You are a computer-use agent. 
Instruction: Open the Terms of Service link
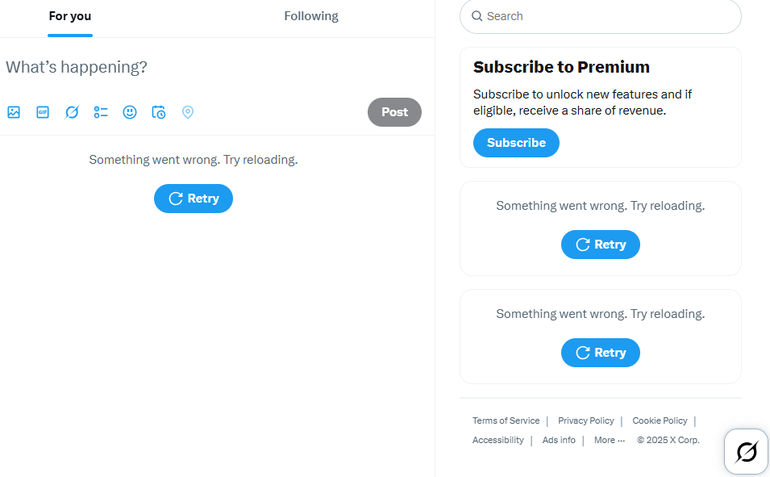506,421
